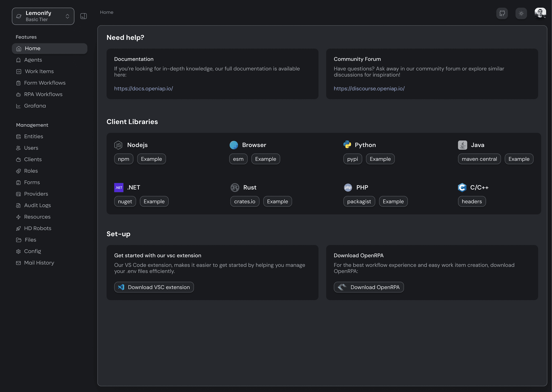Screen dimensions: 552x392
Task: Open the crates.io package link
Action: pos(245,202)
